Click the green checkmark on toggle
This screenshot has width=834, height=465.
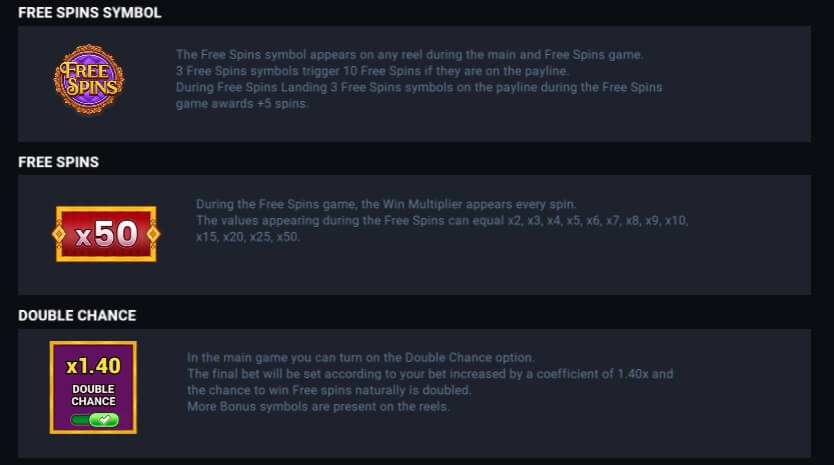tap(105, 420)
